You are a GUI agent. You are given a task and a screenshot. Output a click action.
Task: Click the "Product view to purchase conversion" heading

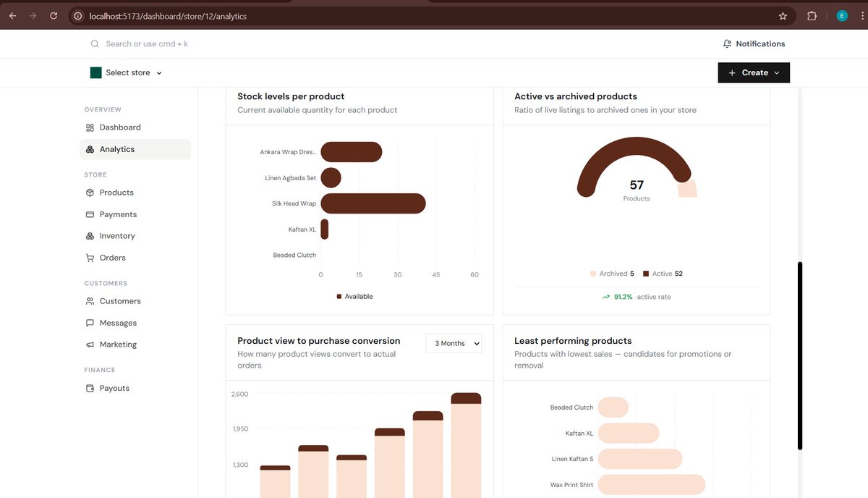click(319, 341)
